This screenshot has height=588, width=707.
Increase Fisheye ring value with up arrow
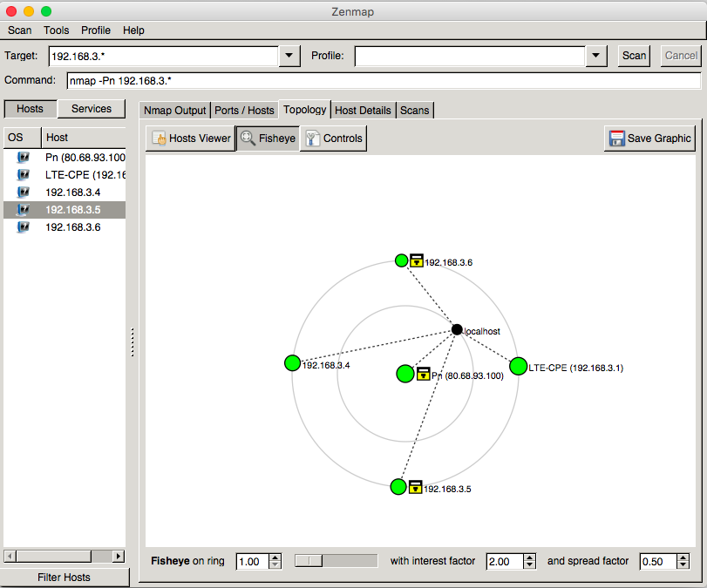pyautogui.click(x=275, y=558)
